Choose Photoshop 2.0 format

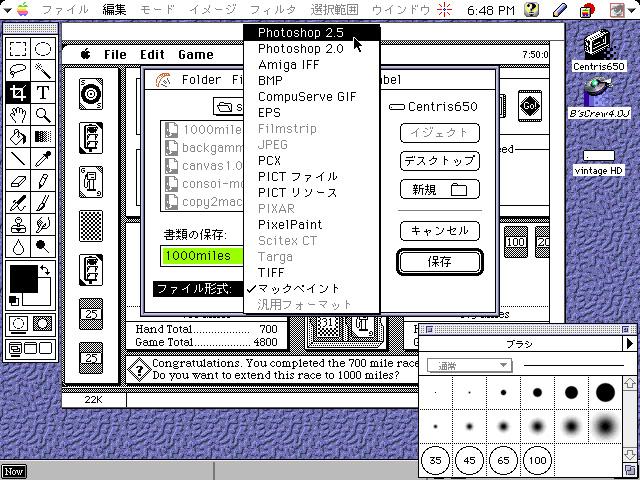[x=312, y=49]
